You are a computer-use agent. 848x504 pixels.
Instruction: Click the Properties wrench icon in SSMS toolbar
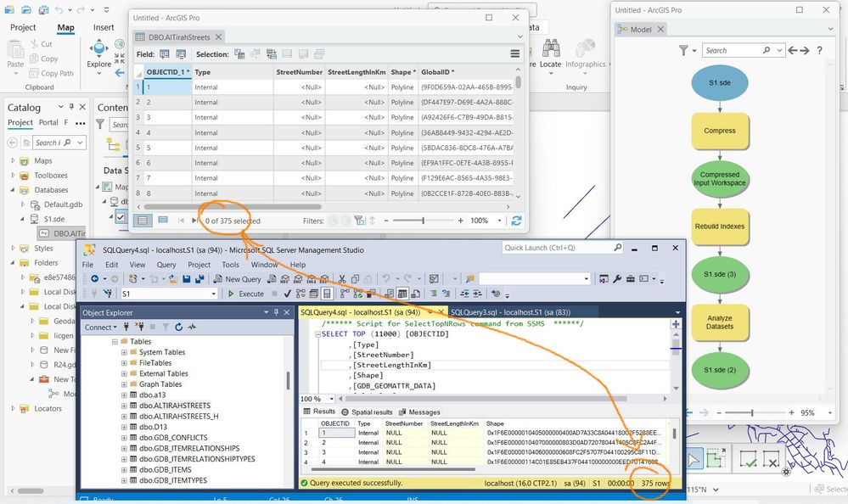click(x=617, y=279)
